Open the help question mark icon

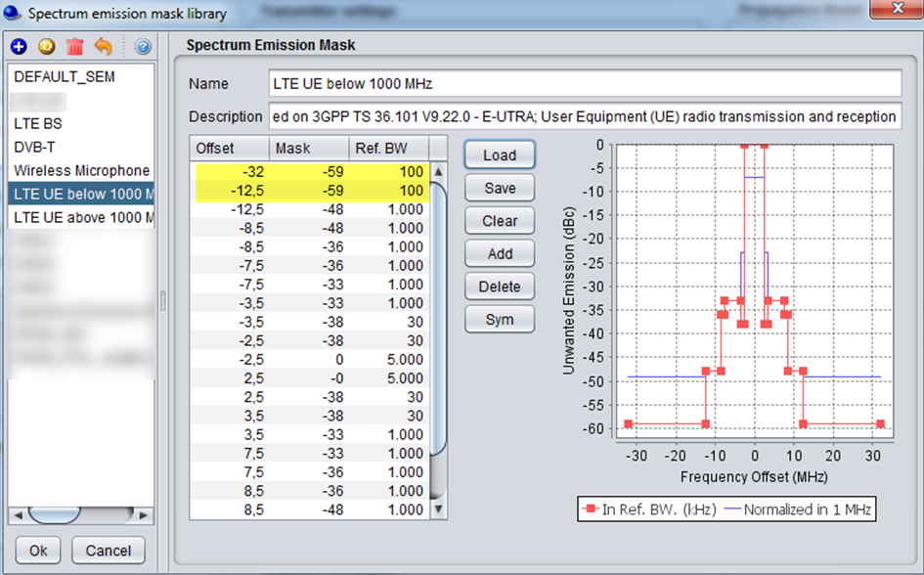[143, 47]
